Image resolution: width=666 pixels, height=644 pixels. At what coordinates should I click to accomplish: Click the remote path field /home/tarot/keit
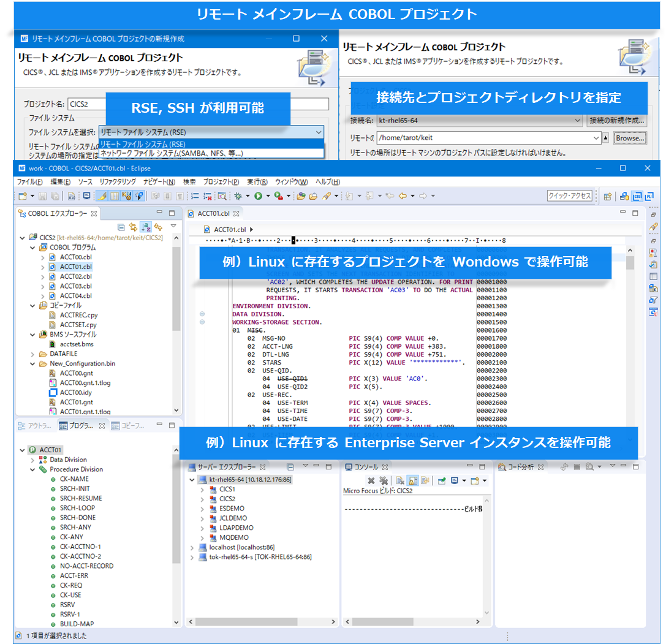coord(489,138)
